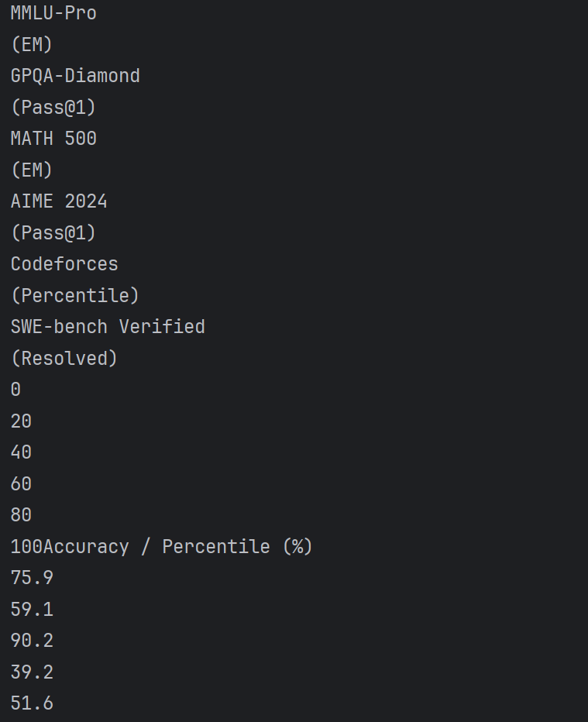Select the value 90.2
Image resolution: width=588 pixels, height=722 pixels.
tap(32, 641)
